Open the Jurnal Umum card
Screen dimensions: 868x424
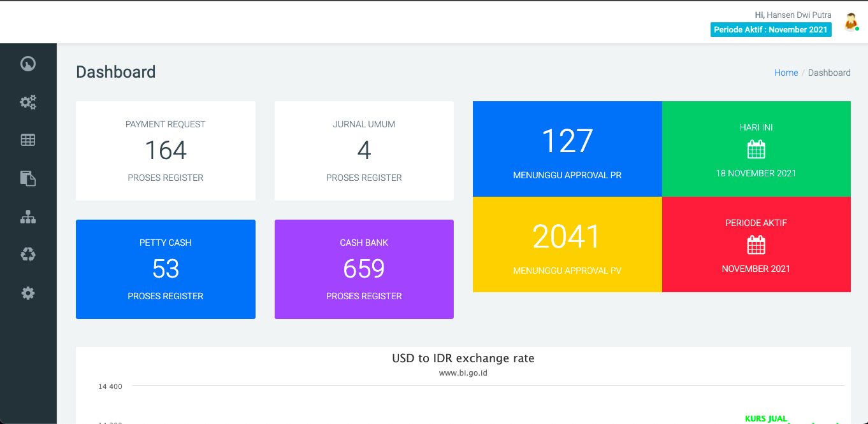(x=364, y=151)
